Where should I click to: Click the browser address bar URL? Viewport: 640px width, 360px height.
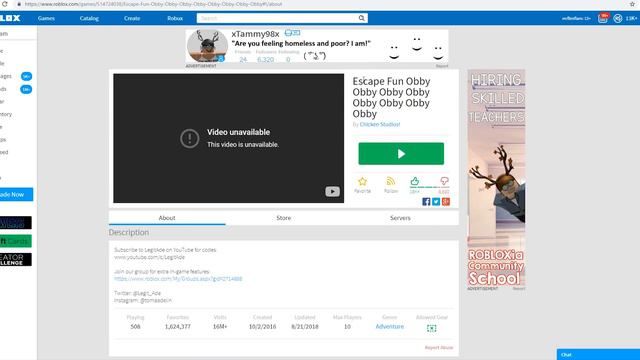(153, 4)
